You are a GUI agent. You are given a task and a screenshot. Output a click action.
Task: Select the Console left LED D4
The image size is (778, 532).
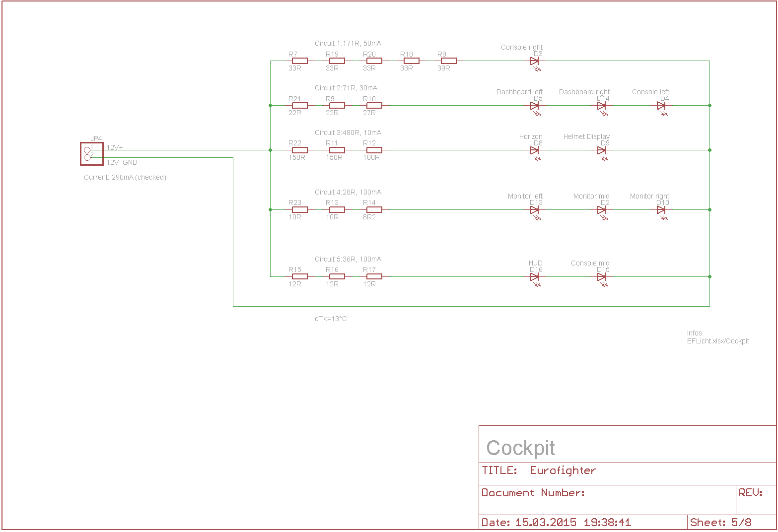point(661,106)
